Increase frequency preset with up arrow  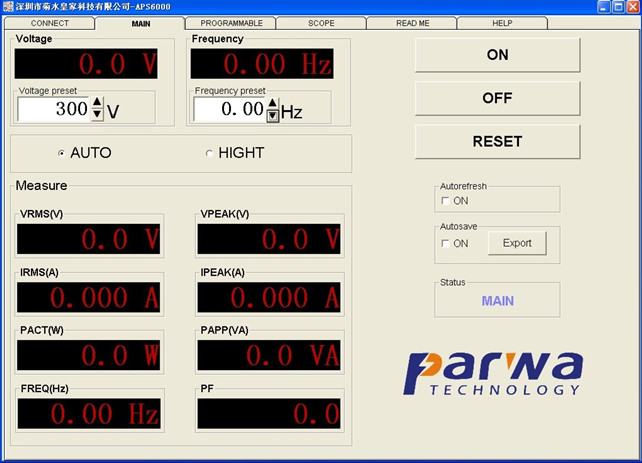click(x=273, y=102)
